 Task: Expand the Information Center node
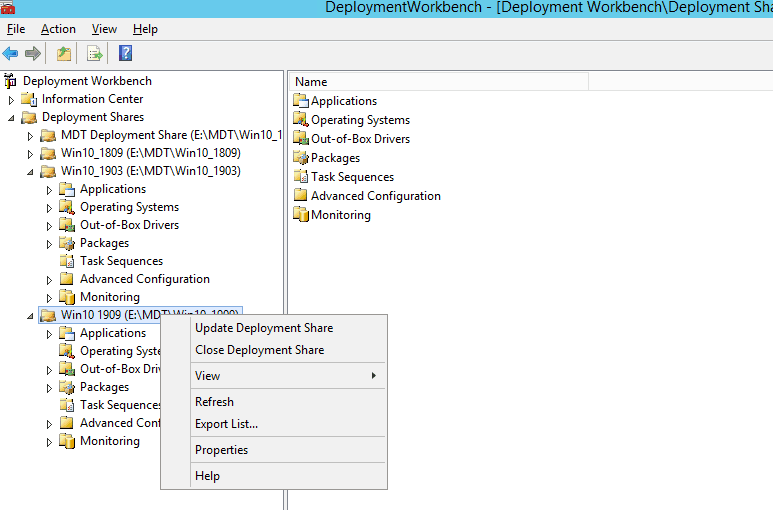point(11,100)
